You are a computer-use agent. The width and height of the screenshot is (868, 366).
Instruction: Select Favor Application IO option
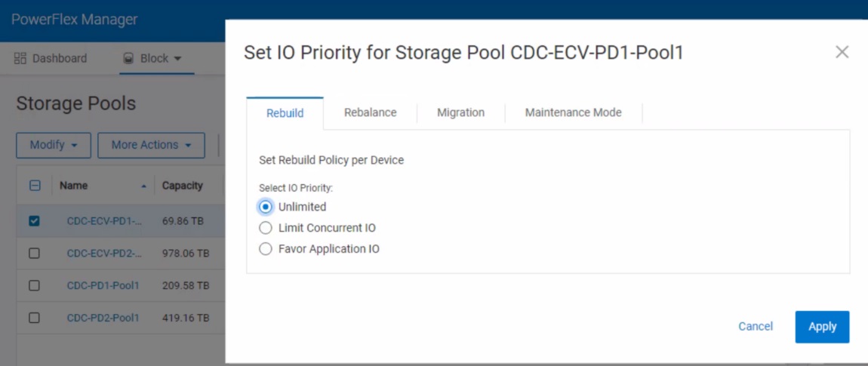266,249
